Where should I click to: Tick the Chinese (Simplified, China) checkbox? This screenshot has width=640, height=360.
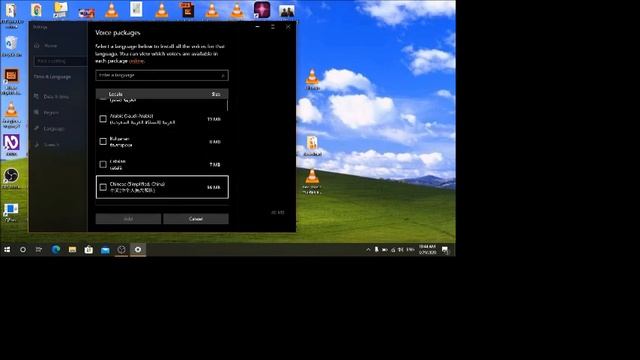[x=103, y=187]
